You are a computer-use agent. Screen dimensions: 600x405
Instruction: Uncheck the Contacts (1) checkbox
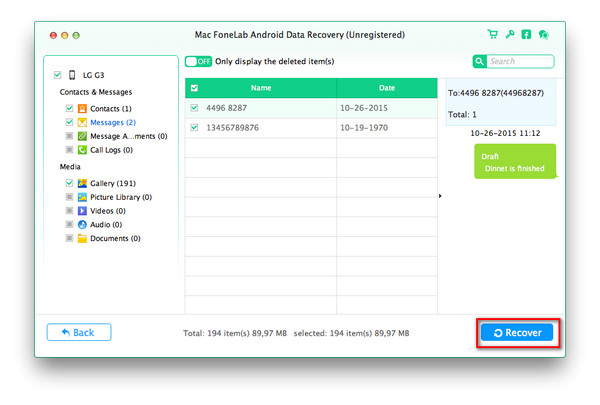(69, 108)
